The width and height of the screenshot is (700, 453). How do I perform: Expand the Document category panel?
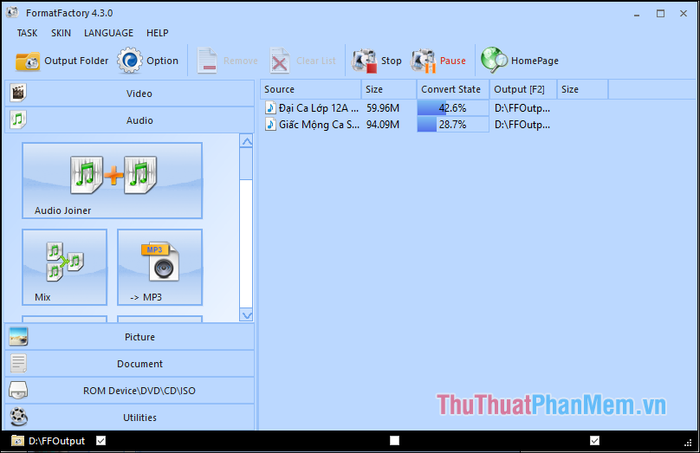pos(129,364)
